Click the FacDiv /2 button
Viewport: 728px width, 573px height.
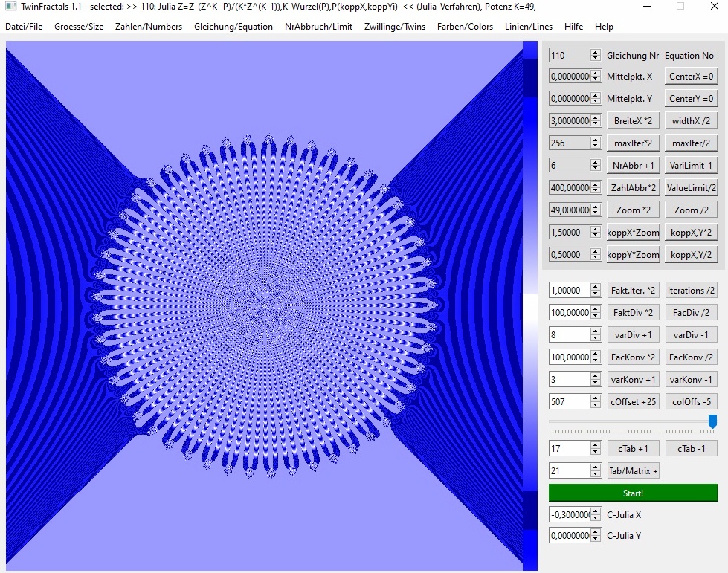692,312
